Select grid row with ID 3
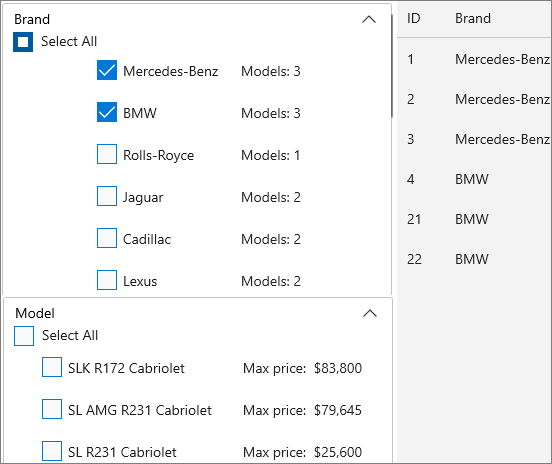 [474, 139]
